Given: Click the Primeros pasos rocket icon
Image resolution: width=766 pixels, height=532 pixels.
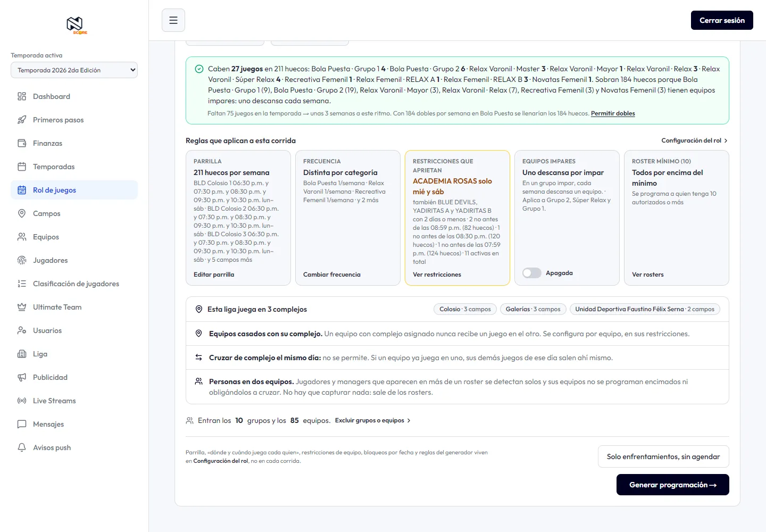Looking at the screenshot, I should [22, 120].
